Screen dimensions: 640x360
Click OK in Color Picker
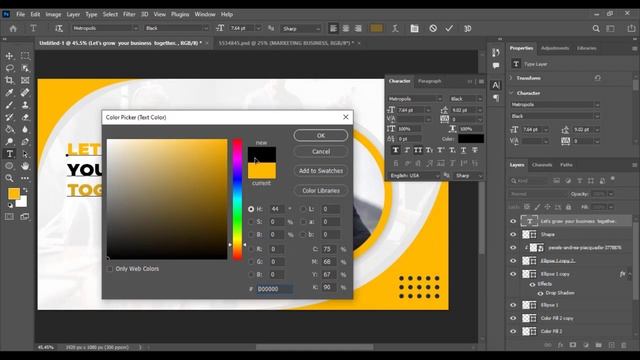(321, 136)
